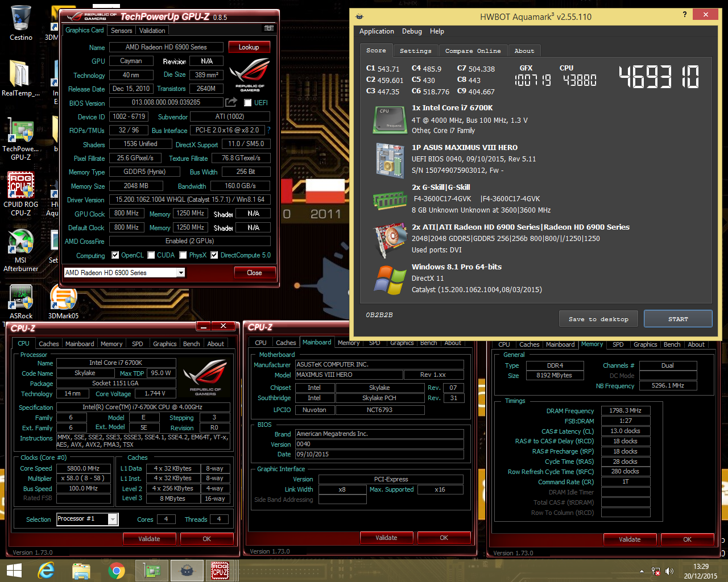Click the CPU chip icon in Aquamark

pyautogui.click(x=390, y=119)
